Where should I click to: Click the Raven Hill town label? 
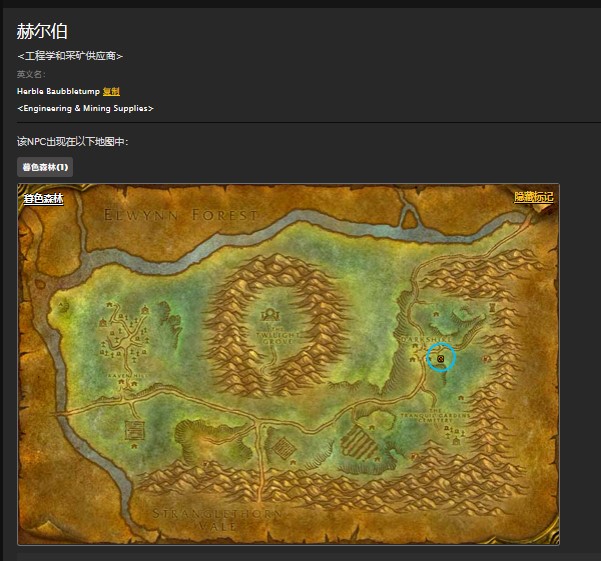tap(127, 376)
